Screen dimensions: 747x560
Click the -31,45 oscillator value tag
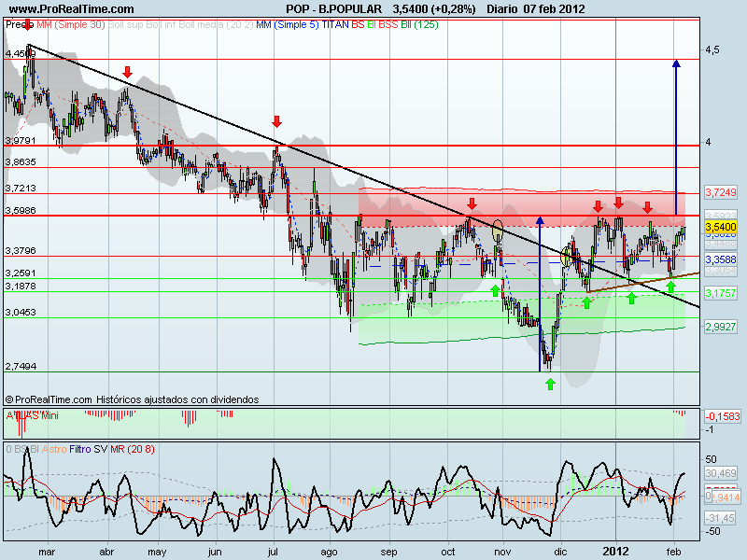(720, 518)
